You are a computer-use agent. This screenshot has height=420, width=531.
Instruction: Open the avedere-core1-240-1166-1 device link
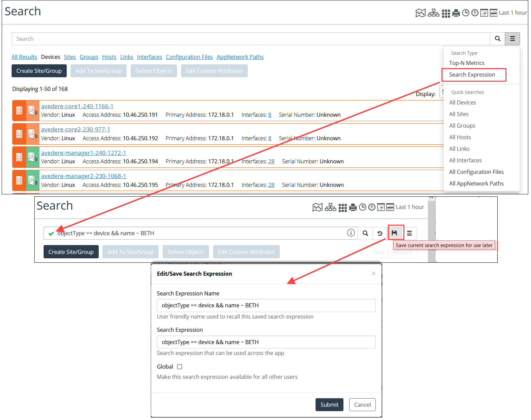pos(77,106)
